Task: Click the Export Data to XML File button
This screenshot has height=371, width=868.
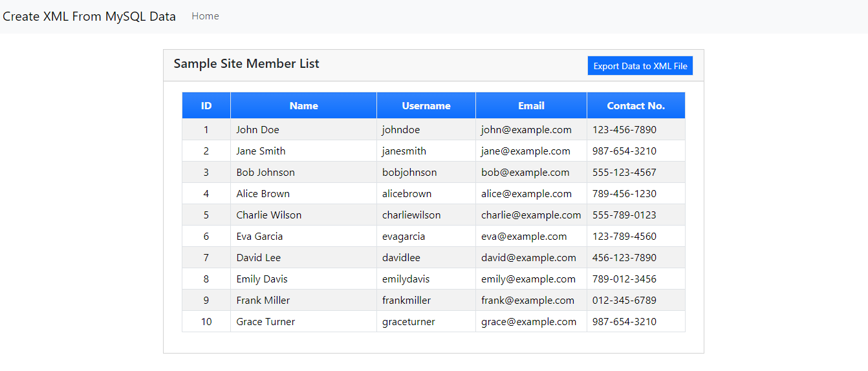Action: pyautogui.click(x=640, y=66)
